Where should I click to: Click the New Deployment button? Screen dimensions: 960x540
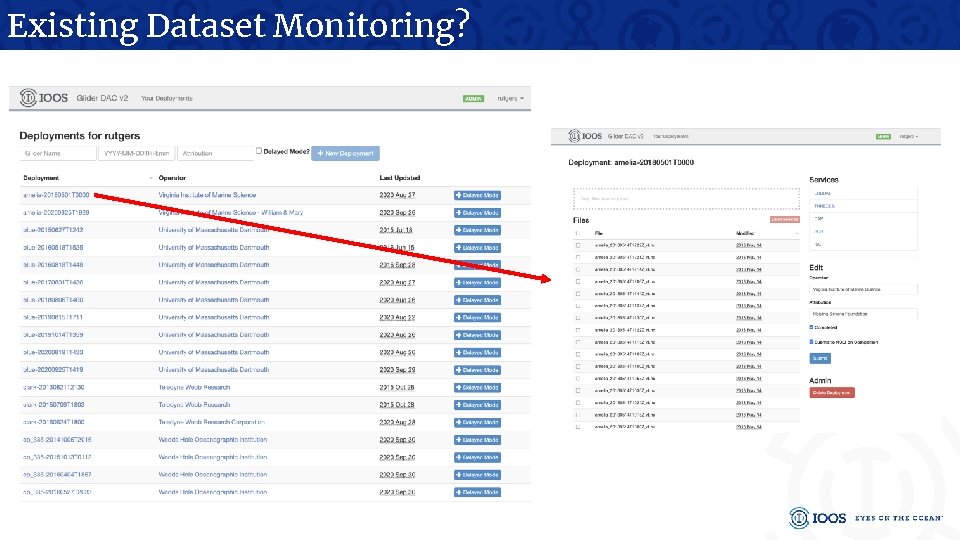point(345,153)
